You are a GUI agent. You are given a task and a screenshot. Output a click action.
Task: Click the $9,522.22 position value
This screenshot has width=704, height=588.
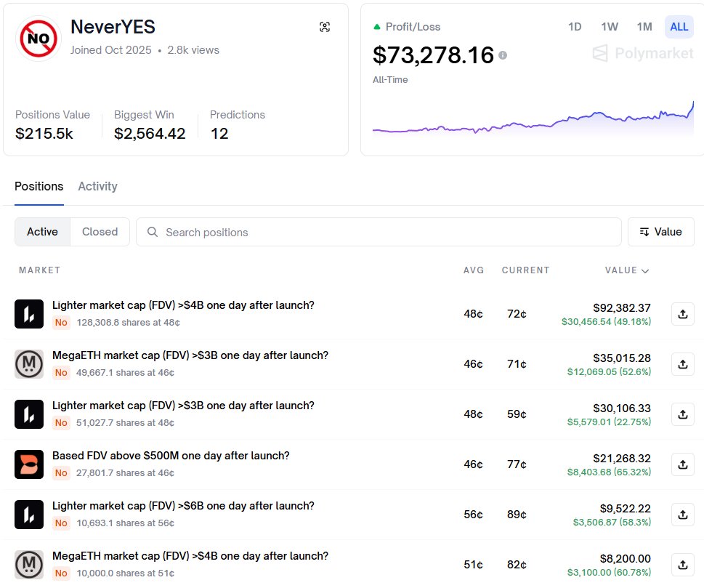(625, 509)
